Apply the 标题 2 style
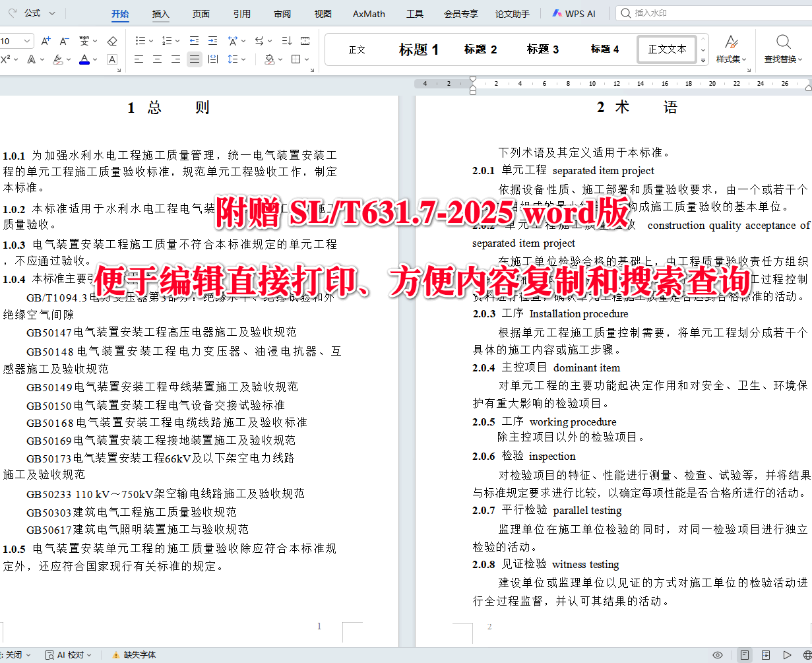 (x=481, y=49)
